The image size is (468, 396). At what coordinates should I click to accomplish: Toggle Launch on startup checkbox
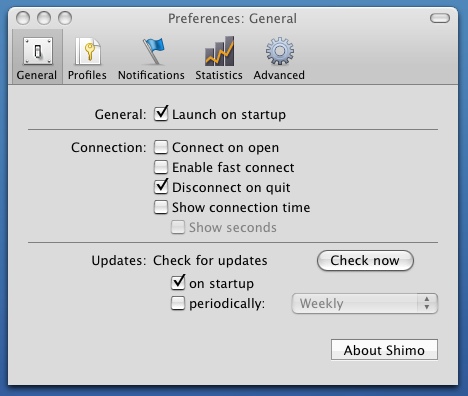(161, 114)
